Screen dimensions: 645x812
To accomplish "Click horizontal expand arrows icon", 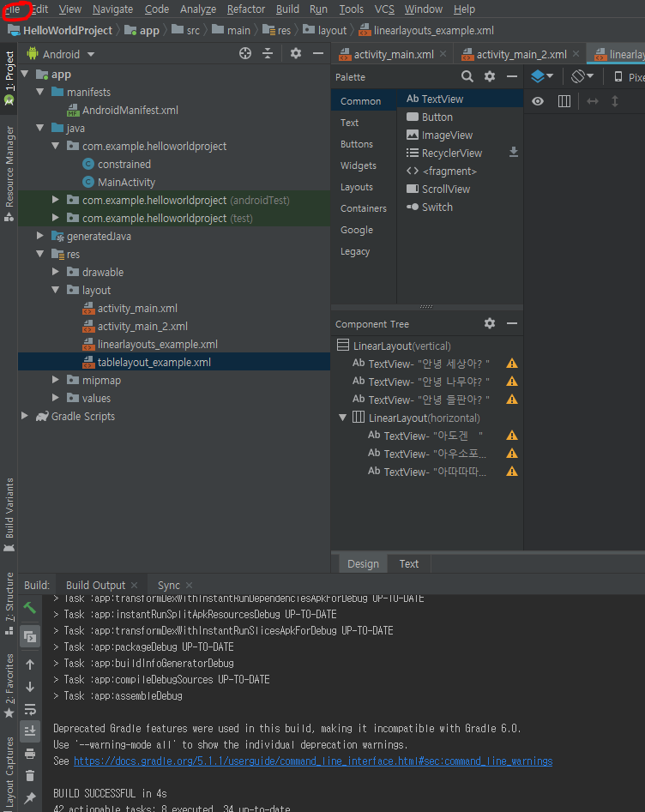I will pyautogui.click(x=592, y=101).
